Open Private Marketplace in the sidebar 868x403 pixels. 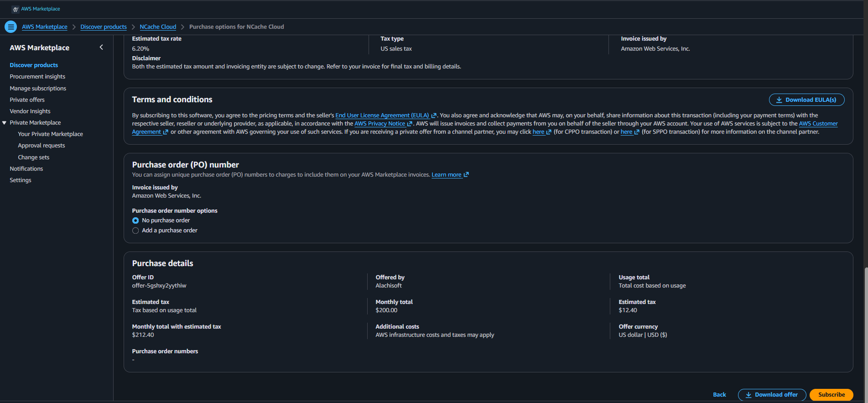tap(35, 123)
